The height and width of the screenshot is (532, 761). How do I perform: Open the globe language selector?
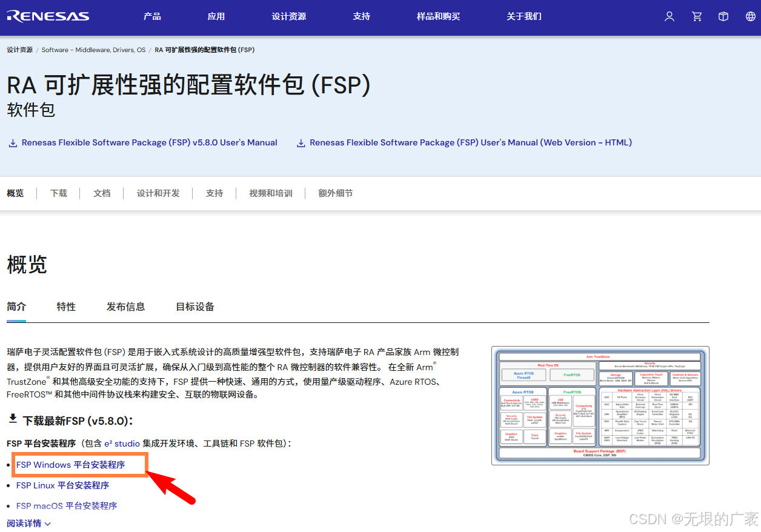[751, 16]
